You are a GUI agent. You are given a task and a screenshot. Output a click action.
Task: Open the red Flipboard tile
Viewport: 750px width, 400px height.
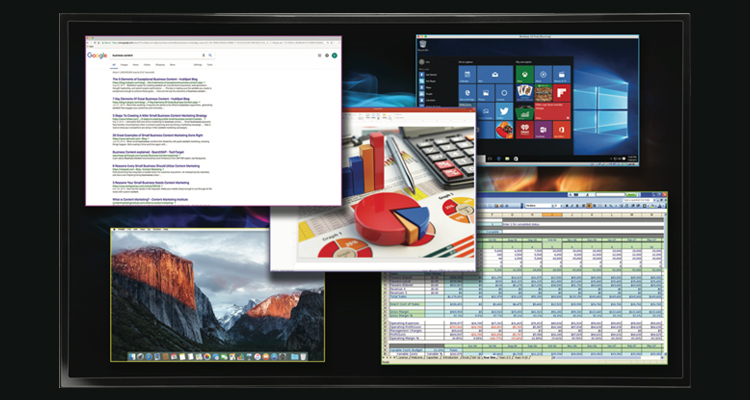[x=562, y=93]
